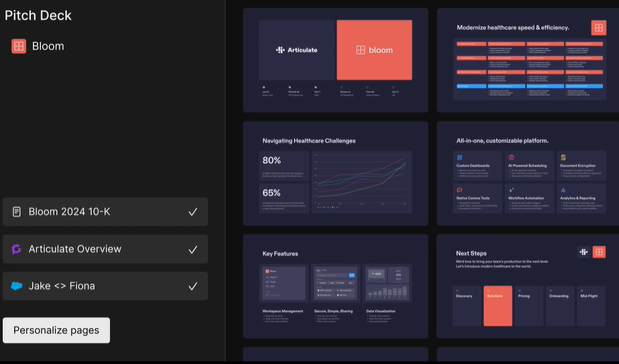619x364 pixels.
Task: Toggle the checkmark on Bloom 2024 10-K
Action: [193, 212]
